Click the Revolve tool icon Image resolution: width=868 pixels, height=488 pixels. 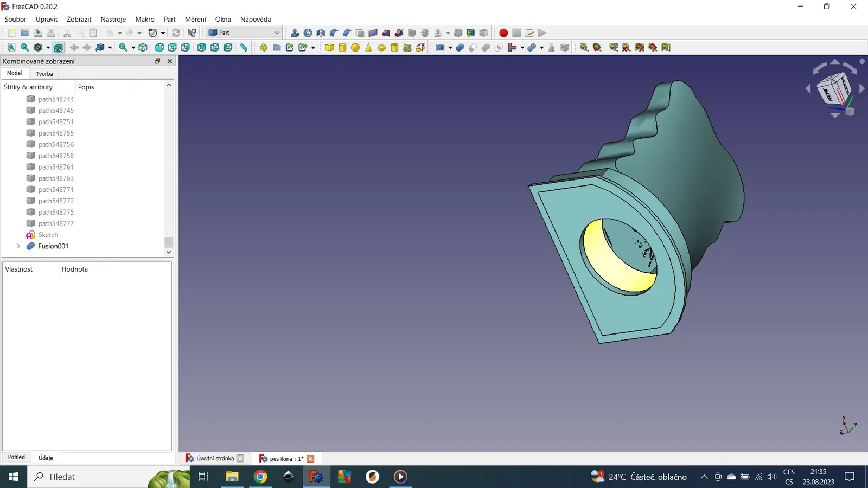pos(308,33)
